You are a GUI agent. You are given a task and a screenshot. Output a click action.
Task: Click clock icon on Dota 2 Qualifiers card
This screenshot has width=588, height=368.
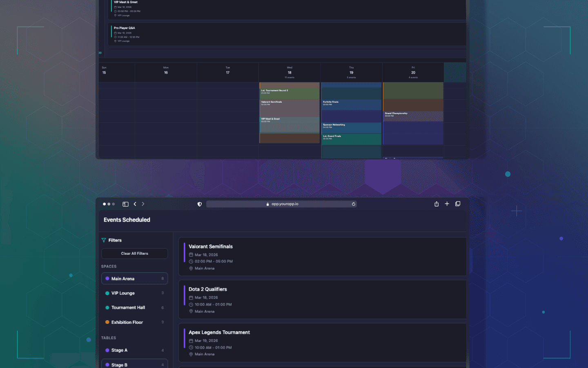(191, 305)
